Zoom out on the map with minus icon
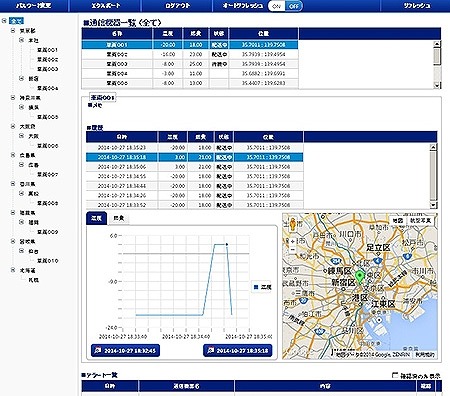The height and width of the screenshot is (396, 450). click(292, 249)
